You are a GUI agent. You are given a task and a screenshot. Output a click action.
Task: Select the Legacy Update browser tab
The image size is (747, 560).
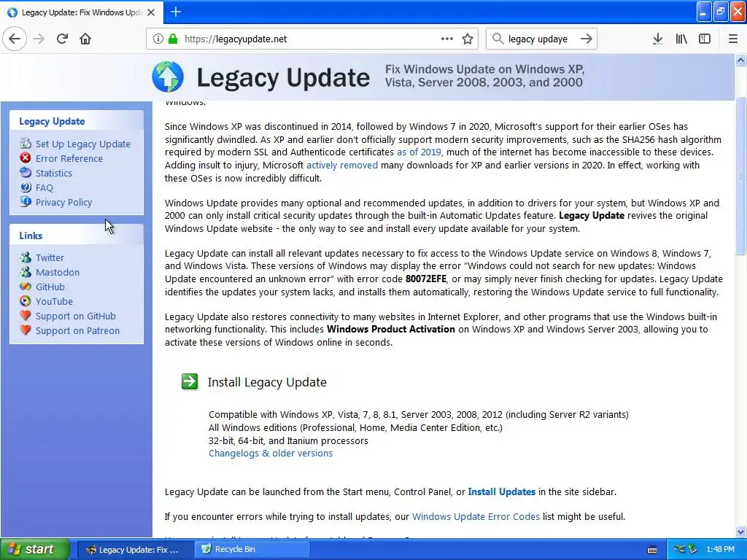coord(82,12)
